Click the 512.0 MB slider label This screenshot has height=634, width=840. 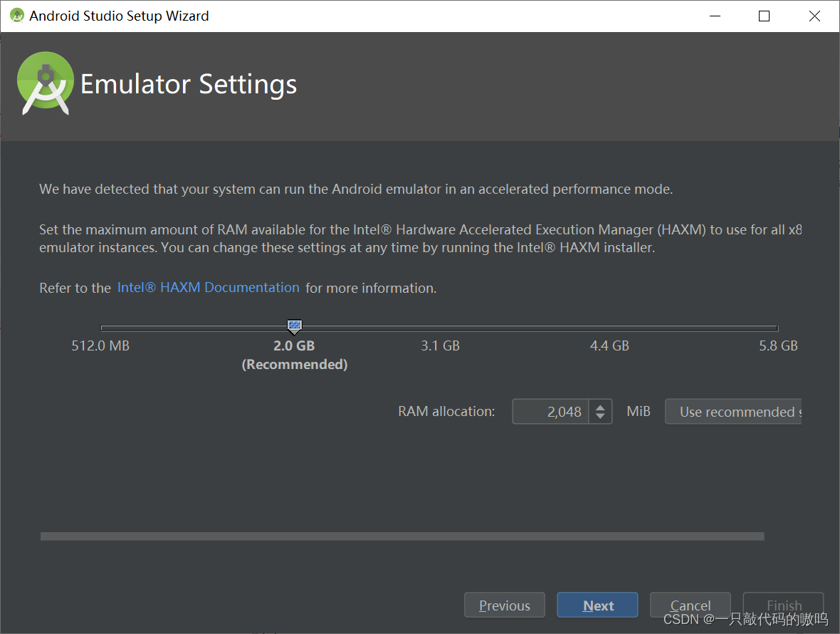[100, 345]
